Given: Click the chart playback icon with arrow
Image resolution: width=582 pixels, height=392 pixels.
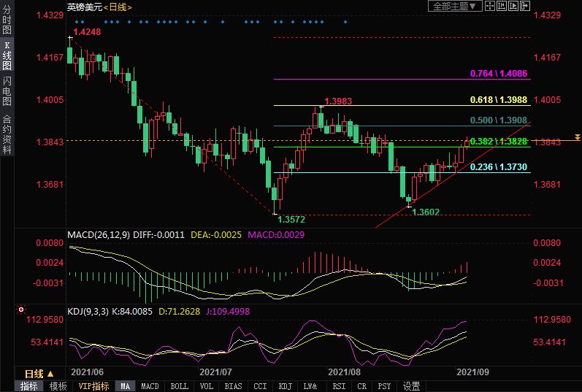Looking at the screenshot, I should pyautogui.click(x=513, y=6).
